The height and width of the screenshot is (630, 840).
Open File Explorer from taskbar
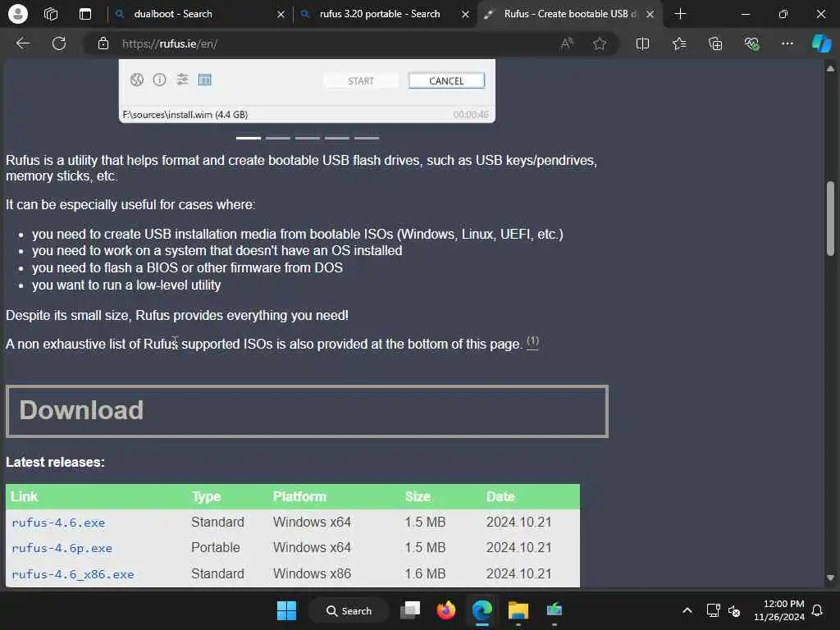pos(518,610)
